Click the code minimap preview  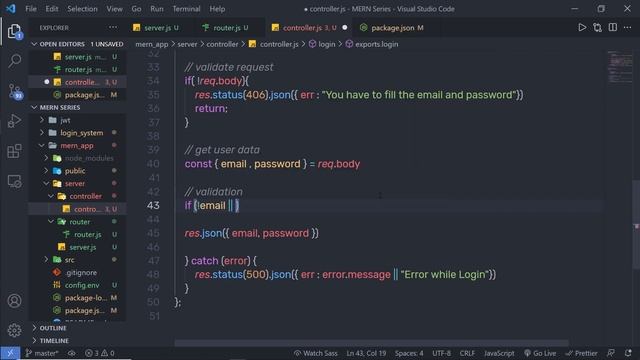(x=620, y=67)
